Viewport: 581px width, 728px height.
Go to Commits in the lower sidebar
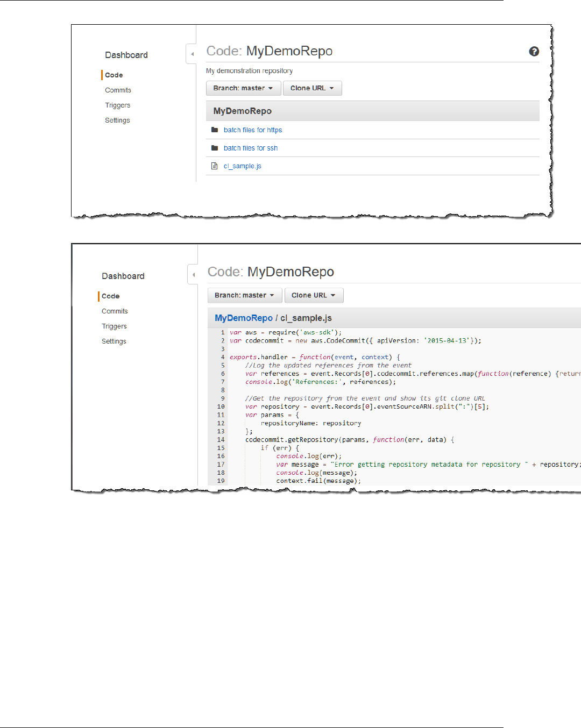coord(115,311)
